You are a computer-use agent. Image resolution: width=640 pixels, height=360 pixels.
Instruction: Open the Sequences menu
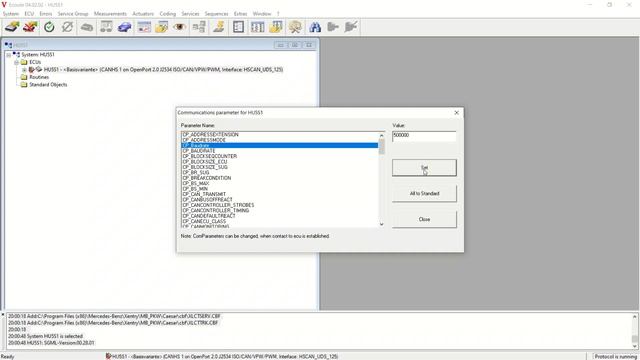(x=216, y=13)
